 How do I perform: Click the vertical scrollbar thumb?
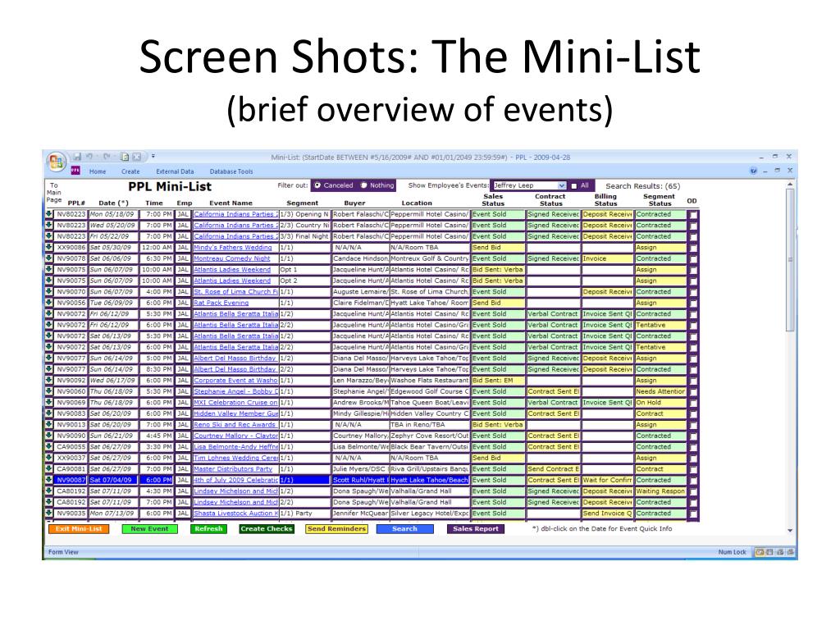coord(790,259)
